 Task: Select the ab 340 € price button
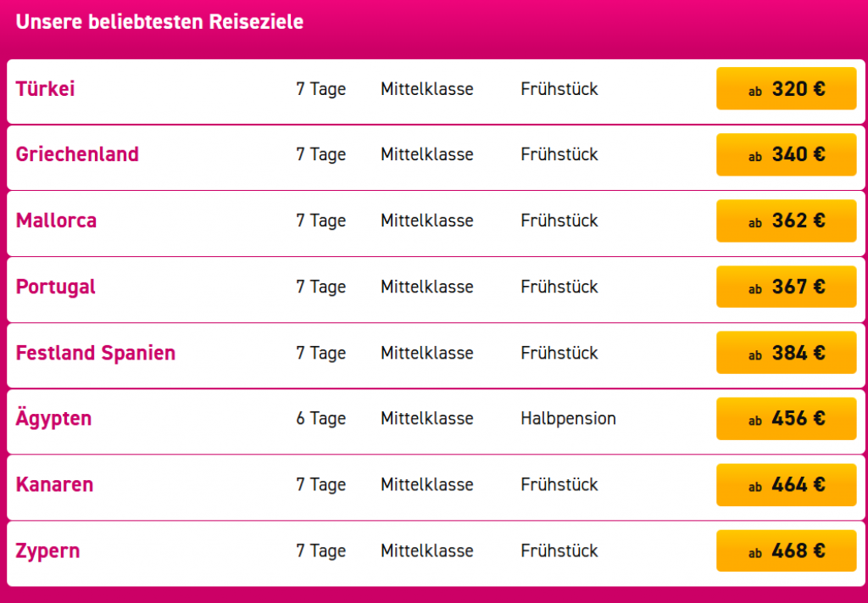pyautogui.click(x=786, y=154)
